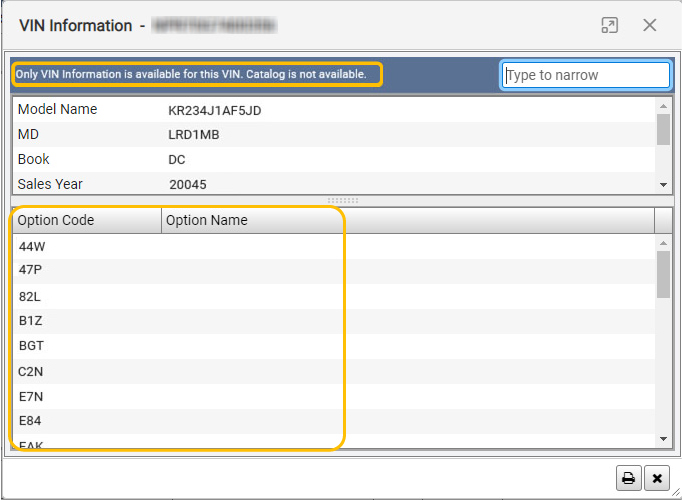The image size is (682, 500).
Task: Click the VIN details panel scroll up arrow
Action: click(x=664, y=104)
